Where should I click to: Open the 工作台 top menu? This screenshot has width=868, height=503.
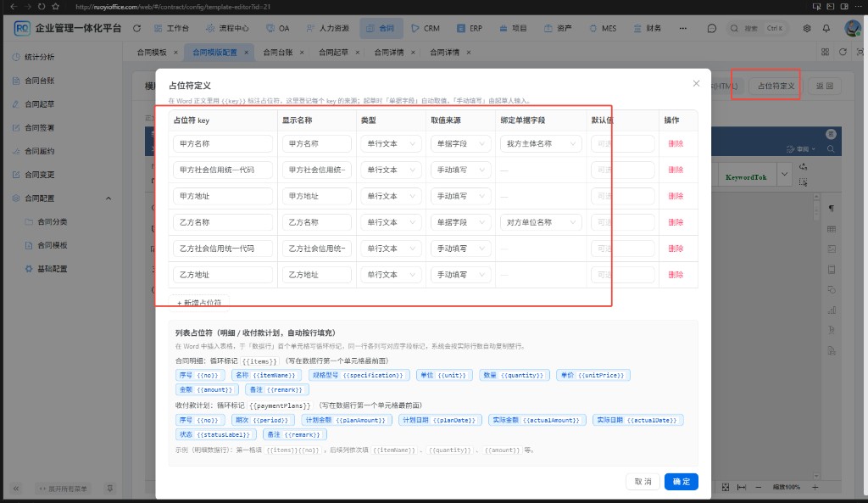coord(171,28)
